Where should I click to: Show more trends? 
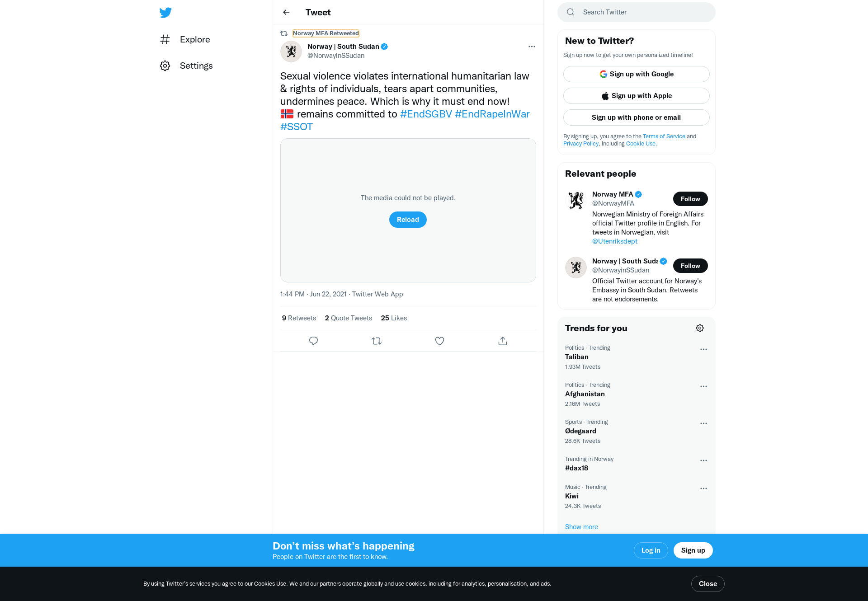click(x=581, y=527)
